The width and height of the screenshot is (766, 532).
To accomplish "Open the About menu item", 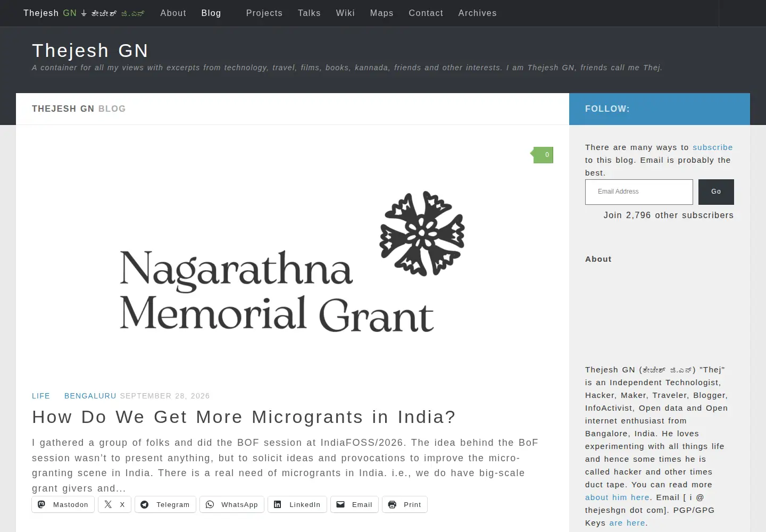I will point(173,13).
